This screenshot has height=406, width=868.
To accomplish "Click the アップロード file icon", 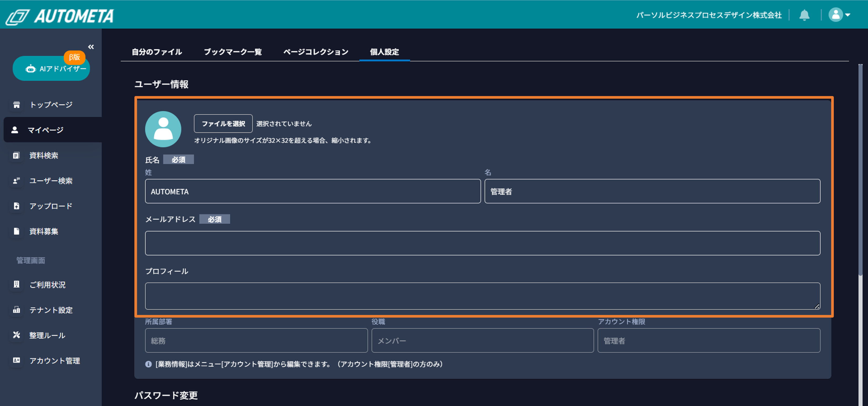I will pyautogui.click(x=16, y=206).
